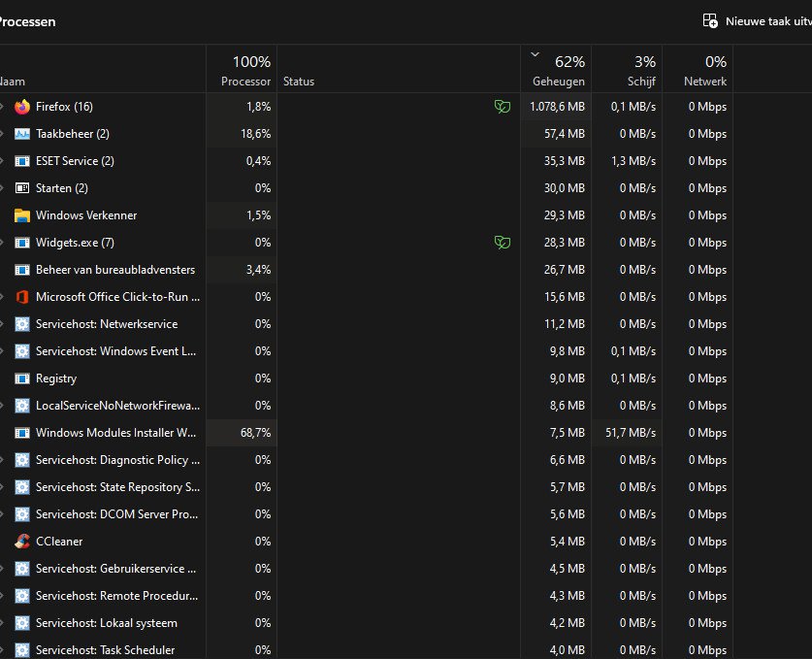This screenshot has height=659, width=812.
Task: Click Widgets.exe memory value '28,3 MB'
Action: (565, 243)
